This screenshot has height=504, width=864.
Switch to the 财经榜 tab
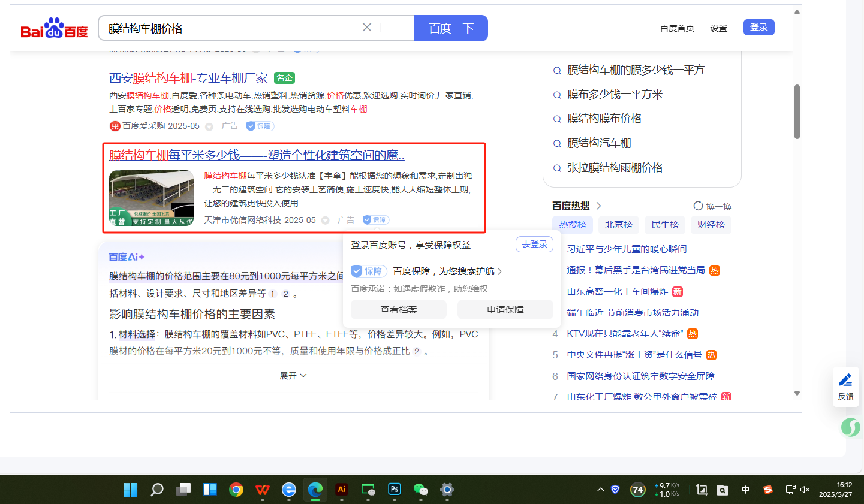711,225
